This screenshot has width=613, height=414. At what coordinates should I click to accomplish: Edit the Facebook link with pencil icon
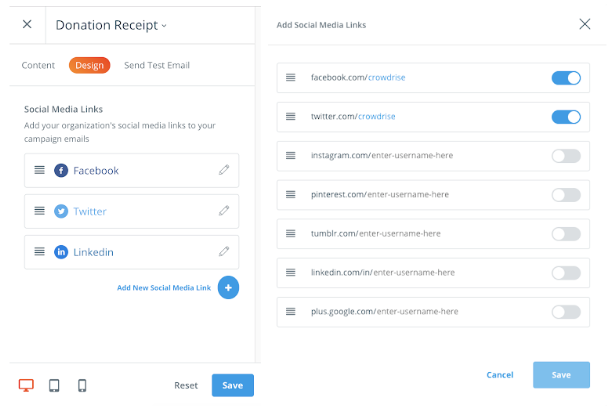(224, 170)
